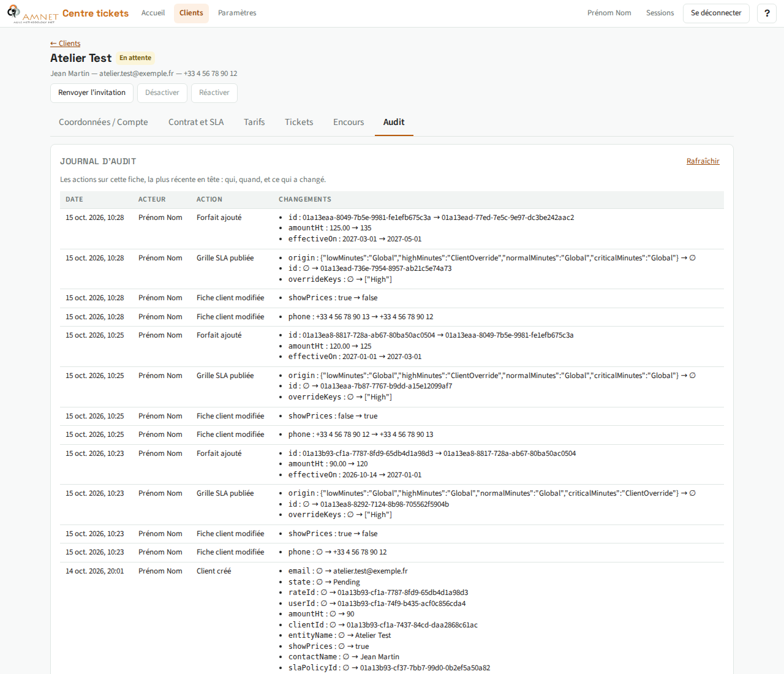Click the contactName : ∅ → Jean Martin entry
The image size is (784, 674).
[x=344, y=657]
